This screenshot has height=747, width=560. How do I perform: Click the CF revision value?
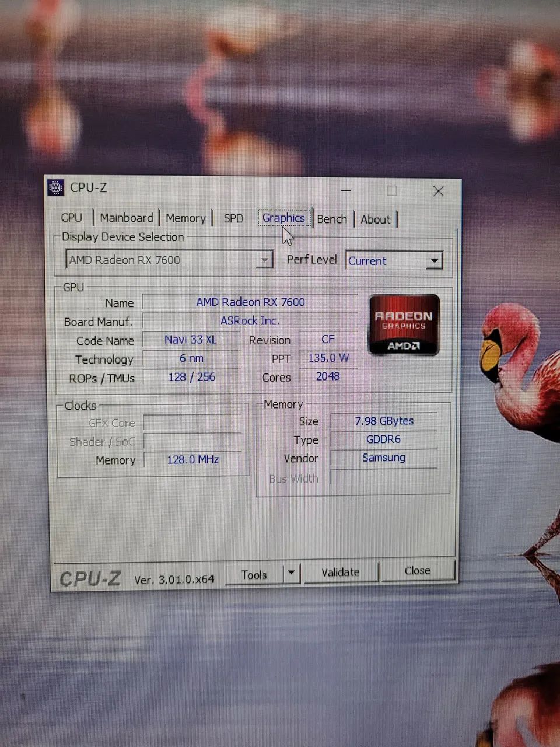click(x=328, y=339)
